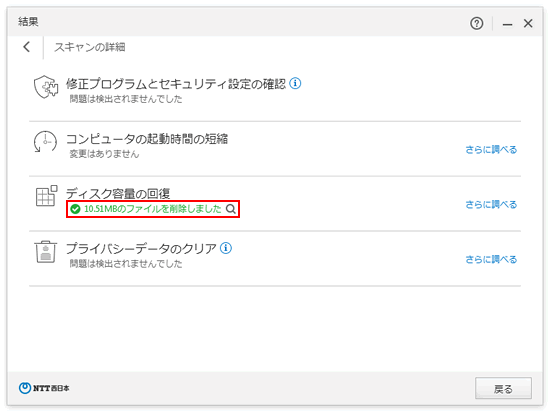
Task: Click the clock icon for startup time
Action: click(x=45, y=141)
